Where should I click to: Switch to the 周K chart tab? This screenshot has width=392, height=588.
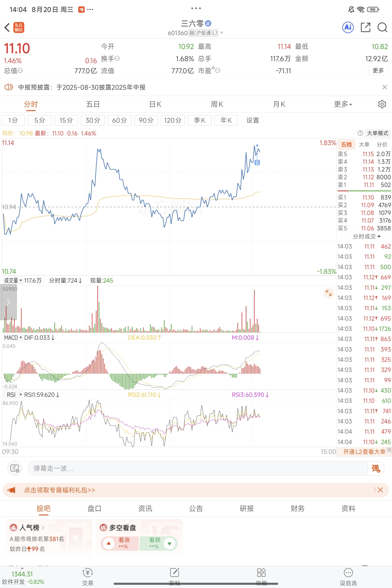click(x=217, y=104)
